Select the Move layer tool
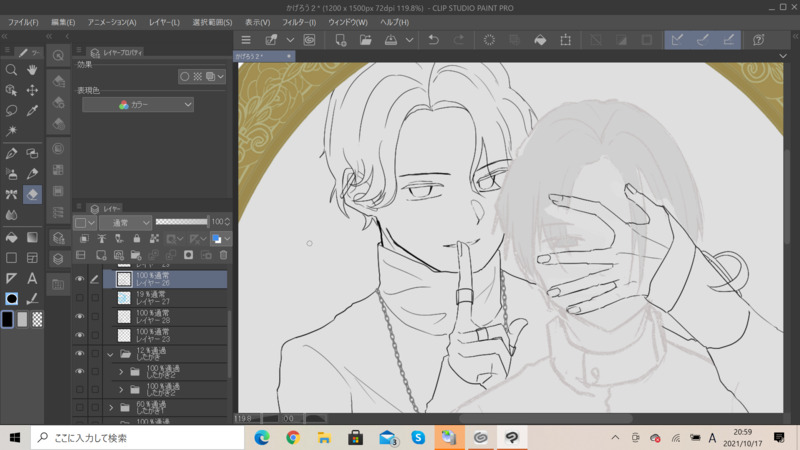The image size is (800, 450). coord(32,90)
